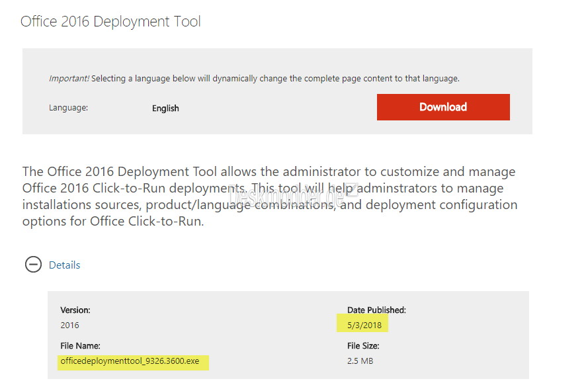This screenshot has width=588, height=389.
Task: Select the published date 5/3/2018
Action: 364,325
